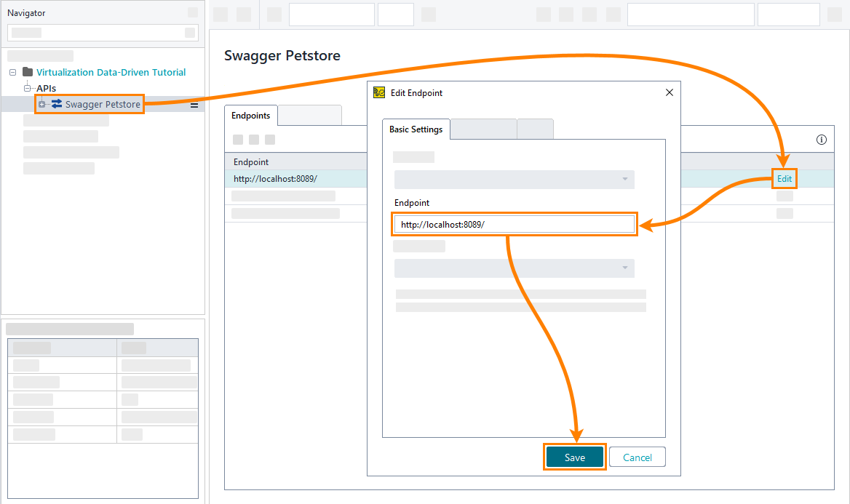
Task: Click the Edit link for the endpoint
Action: (784, 178)
